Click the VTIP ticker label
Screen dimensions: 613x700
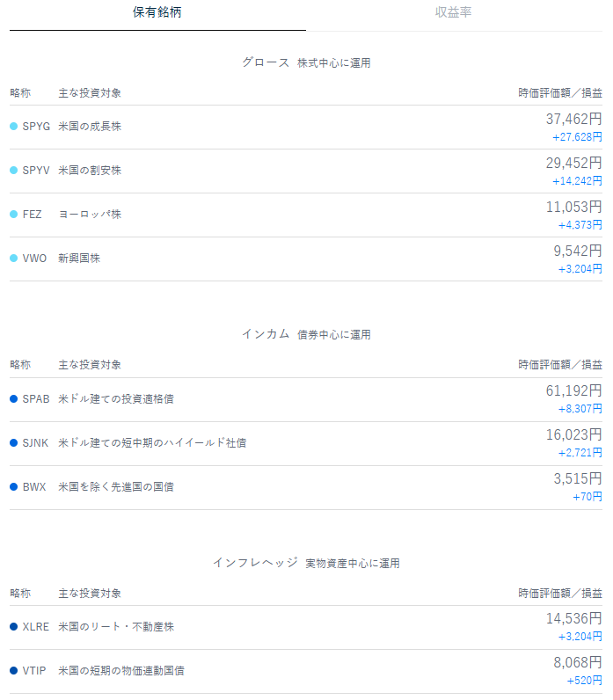coord(34,670)
